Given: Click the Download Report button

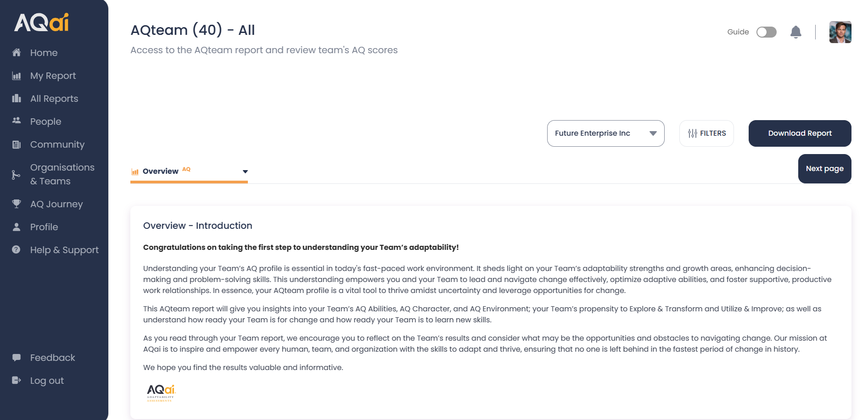Looking at the screenshot, I should coord(800,133).
